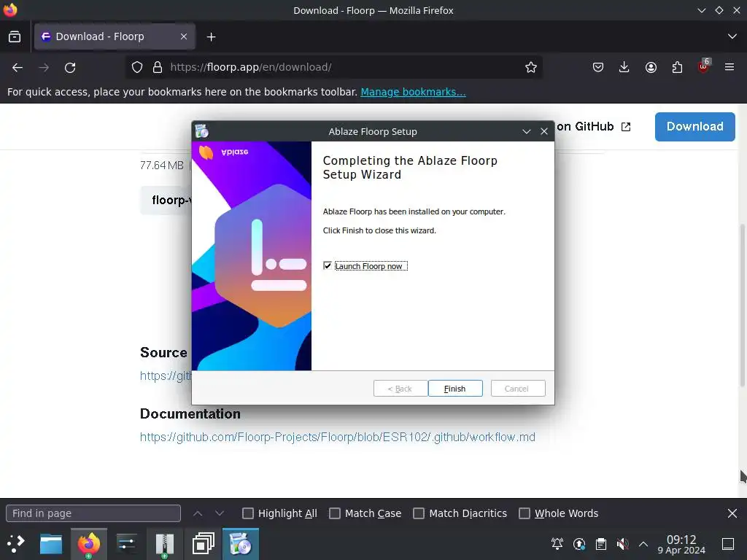Open the workflow.md documentation link

337,437
